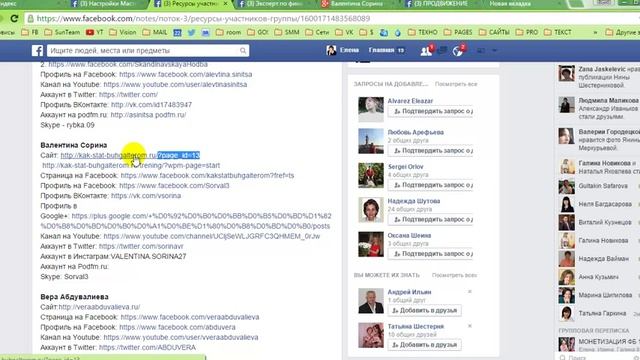The height and width of the screenshot is (360, 640).
Task: Confirm friend request from Надежда Шутова
Action: pyautogui.click(x=430, y=219)
